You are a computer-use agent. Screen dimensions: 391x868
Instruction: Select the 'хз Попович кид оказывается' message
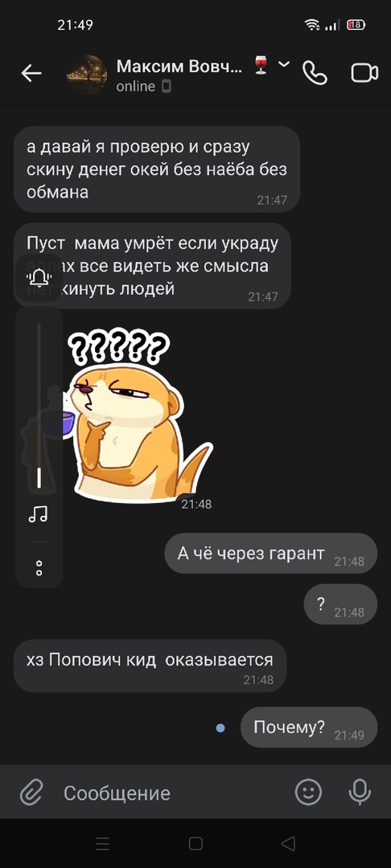150,665
